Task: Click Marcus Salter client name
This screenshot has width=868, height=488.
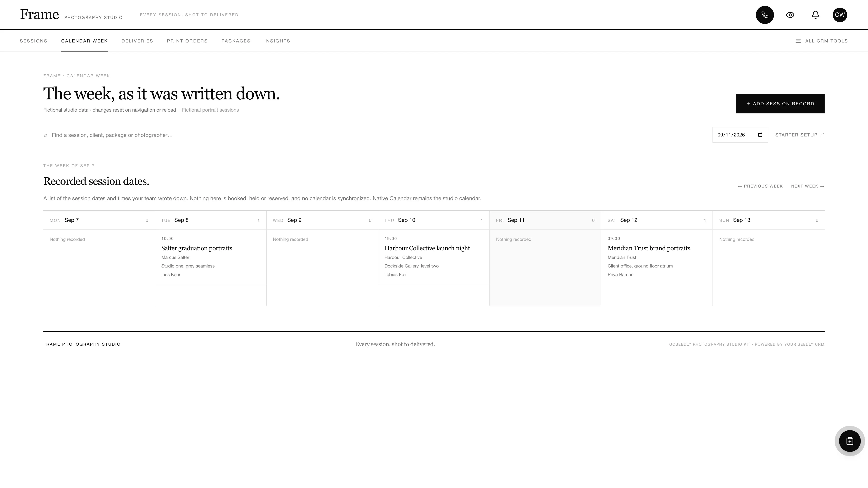Action: coord(175,257)
